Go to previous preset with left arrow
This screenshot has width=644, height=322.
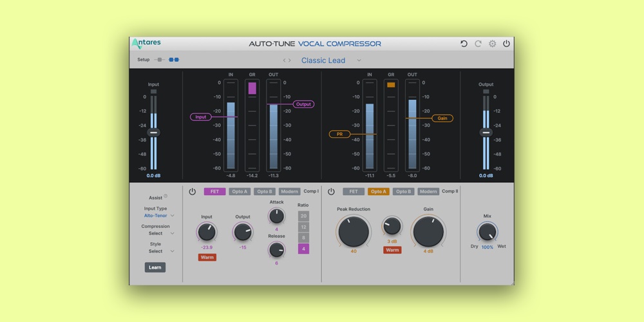(284, 61)
